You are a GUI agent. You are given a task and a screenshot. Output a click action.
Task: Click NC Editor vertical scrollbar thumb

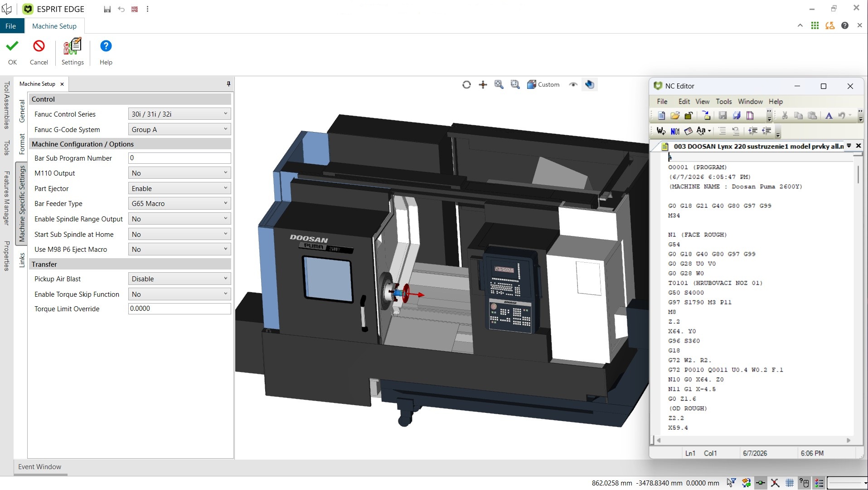(858, 174)
